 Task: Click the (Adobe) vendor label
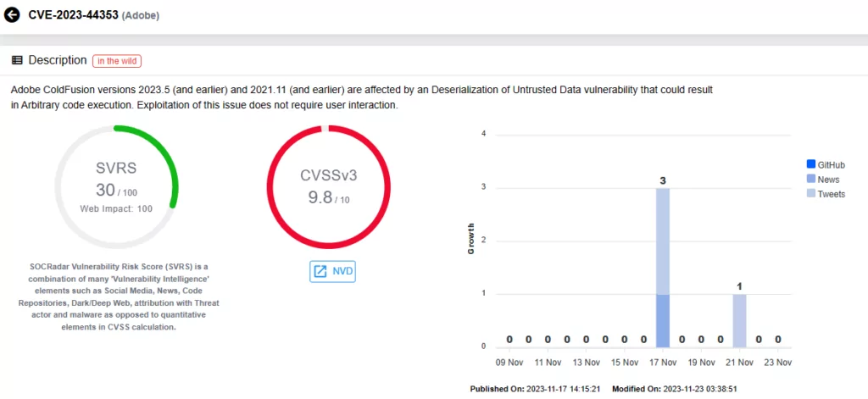click(x=141, y=16)
